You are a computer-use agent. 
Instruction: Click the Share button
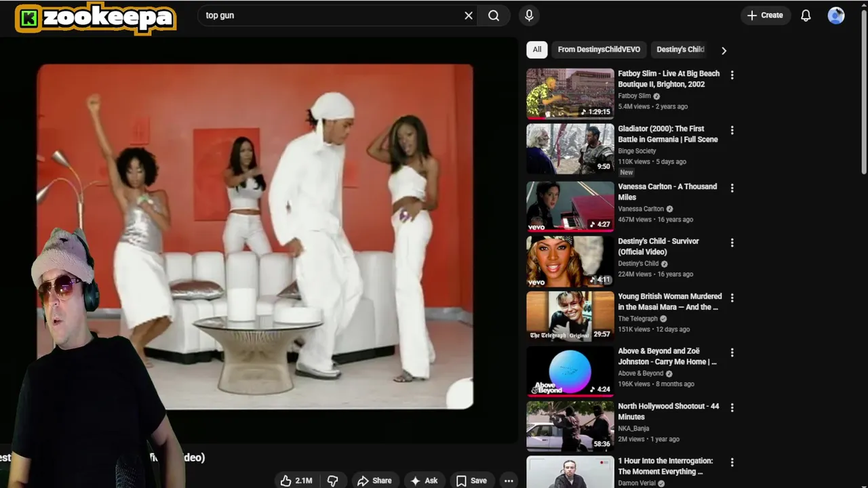(374, 481)
